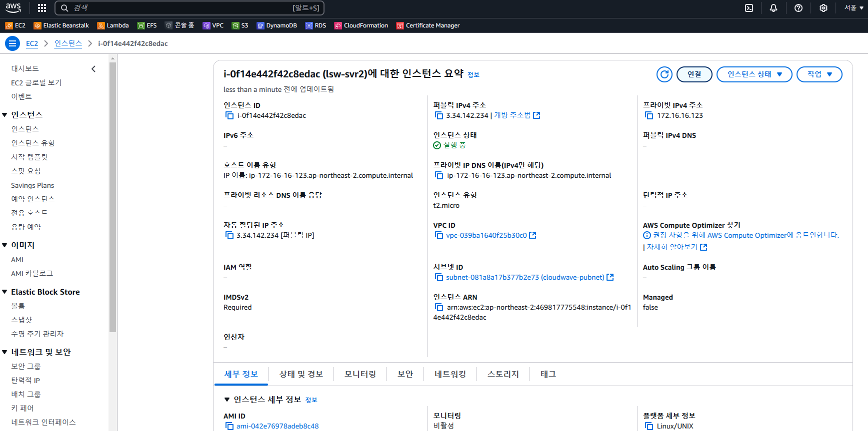Click the 연결 connect button
868x431 pixels.
694,74
